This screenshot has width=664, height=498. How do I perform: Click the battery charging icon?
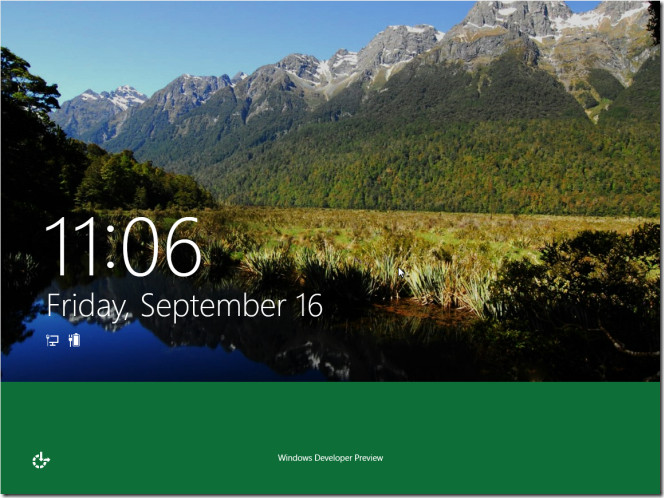(74, 340)
